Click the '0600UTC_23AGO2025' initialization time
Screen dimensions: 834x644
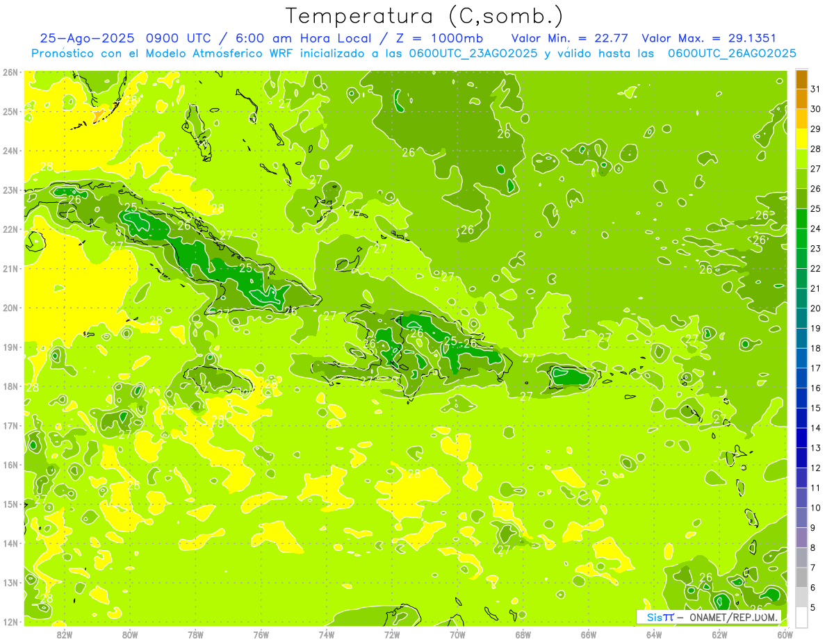point(473,53)
